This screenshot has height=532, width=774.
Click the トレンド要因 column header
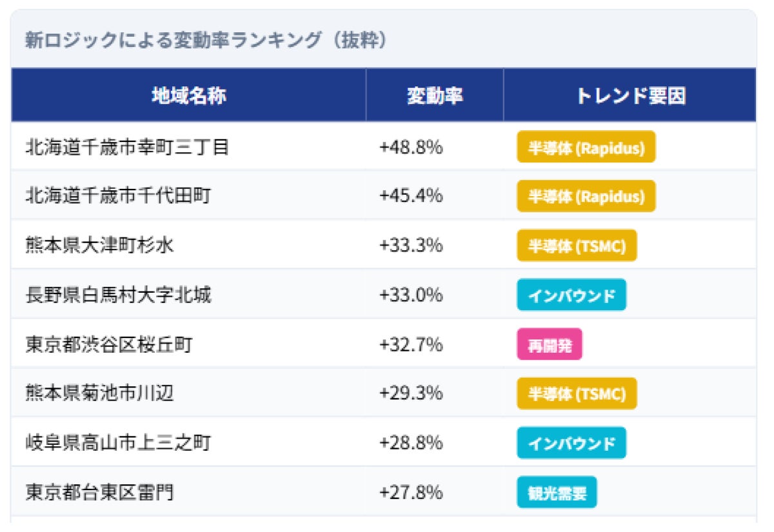tap(630, 96)
